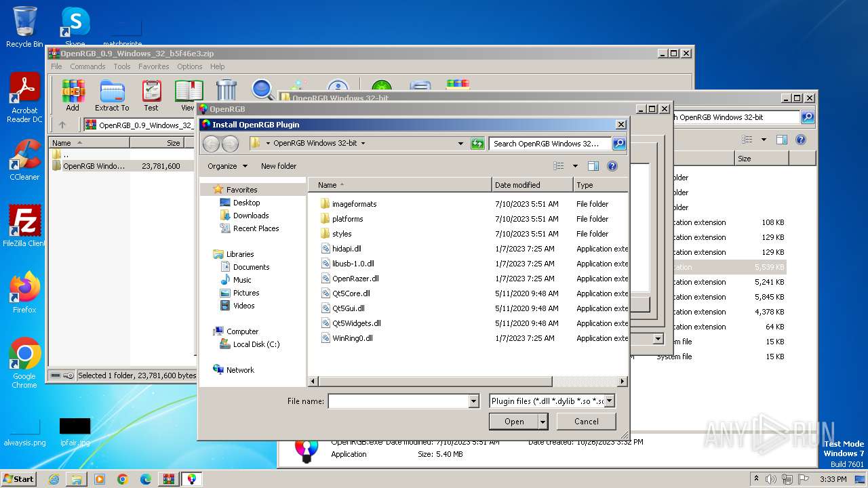Click Delete trash icon in WinRAR
Viewport: 868px width, 488px height.
(x=226, y=90)
